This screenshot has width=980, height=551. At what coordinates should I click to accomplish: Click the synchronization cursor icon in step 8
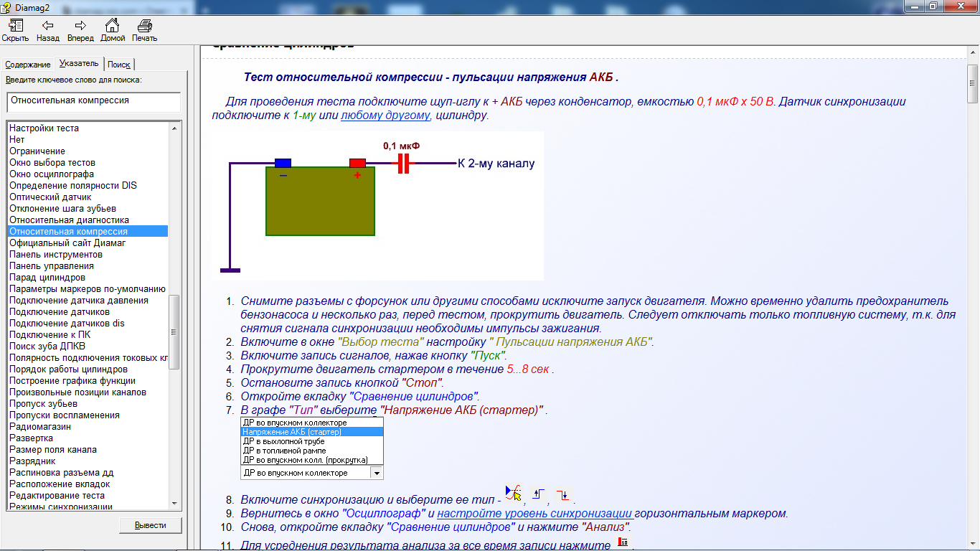[513, 493]
